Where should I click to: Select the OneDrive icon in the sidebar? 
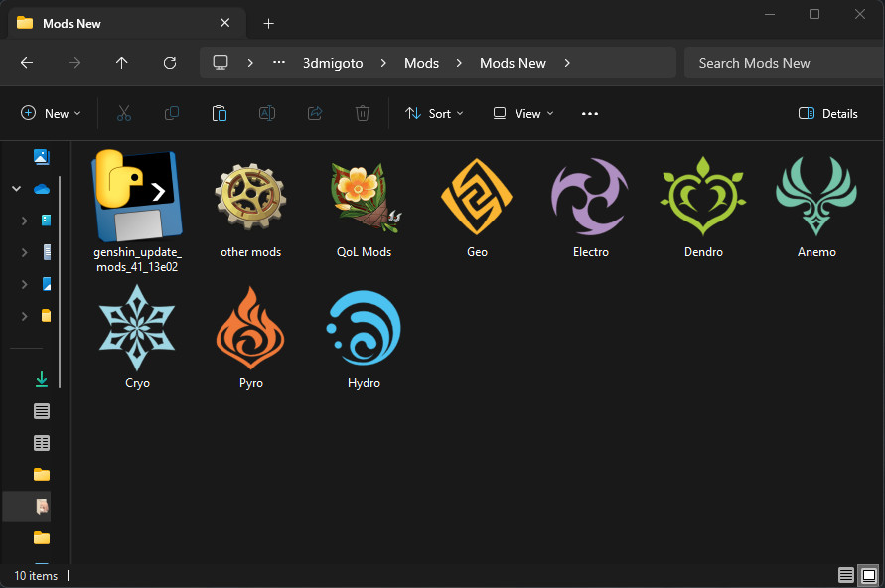[40, 188]
